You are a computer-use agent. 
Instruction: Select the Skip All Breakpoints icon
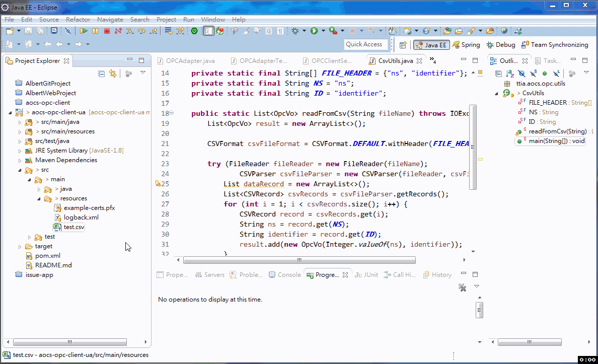pyautogui.click(x=68, y=30)
